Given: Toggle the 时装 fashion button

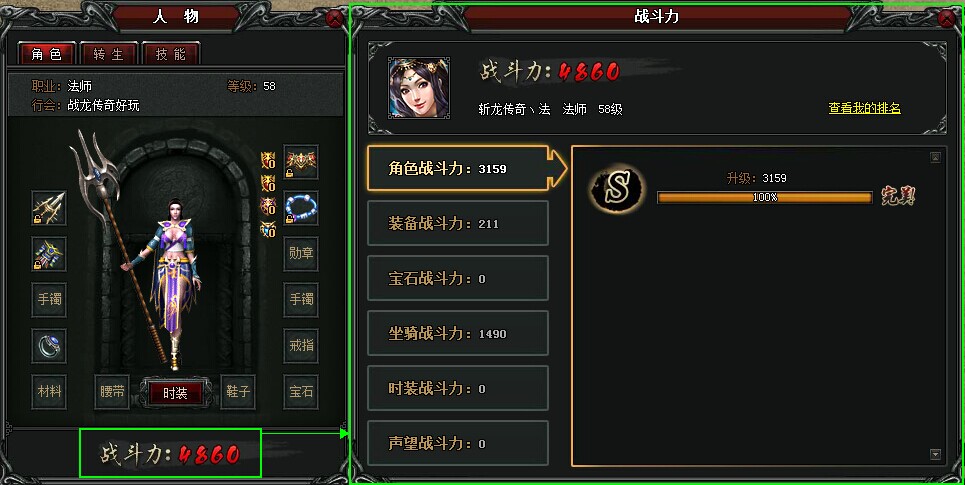Looking at the screenshot, I should coord(175,393).
